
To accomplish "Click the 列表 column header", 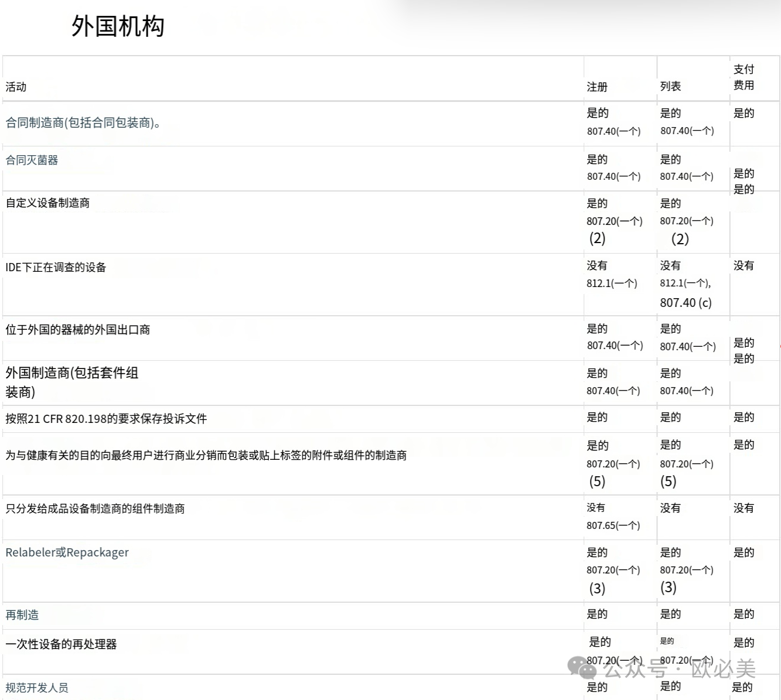I will click(x=671, y=87).
